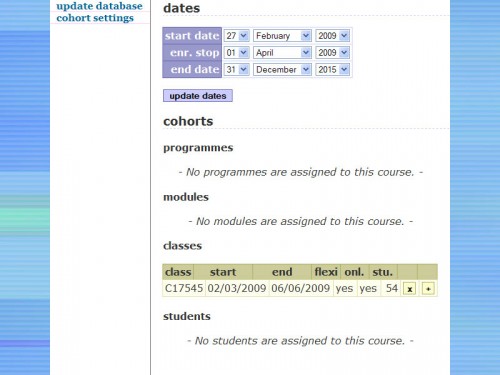This screenshot has height=375, width=500.
Task: Click the start column header
Action: (223, 272)
